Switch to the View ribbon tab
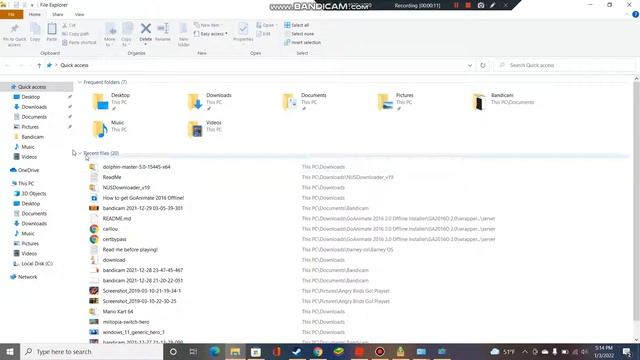Image resolution: width=640 pixels, height=360 pixels. 79,14
